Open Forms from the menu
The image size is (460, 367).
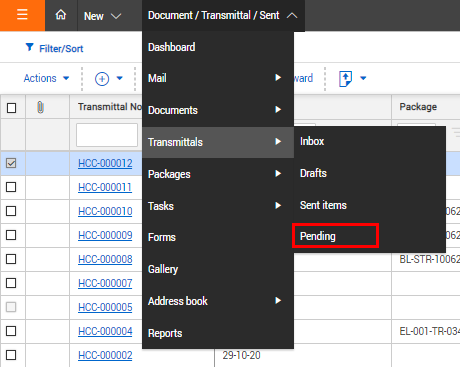(218, 237)
